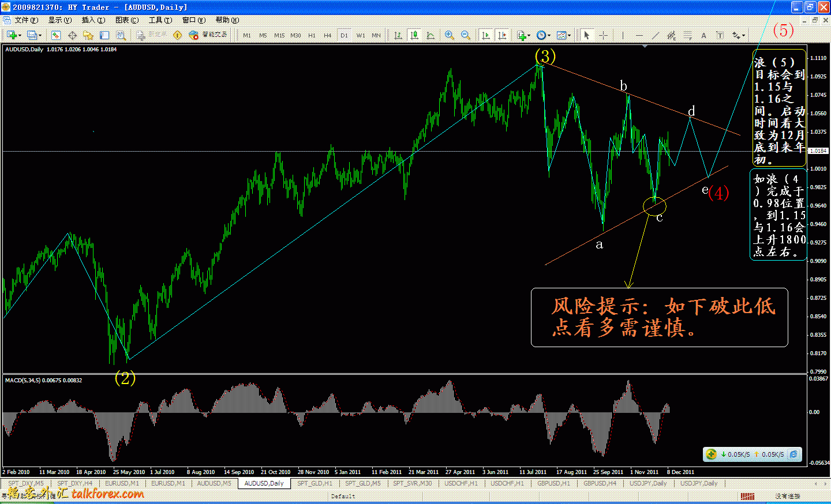Open the Templates dropdown
Image resolution: width=831 pixels, height=504 pixels.
[564, 35]
